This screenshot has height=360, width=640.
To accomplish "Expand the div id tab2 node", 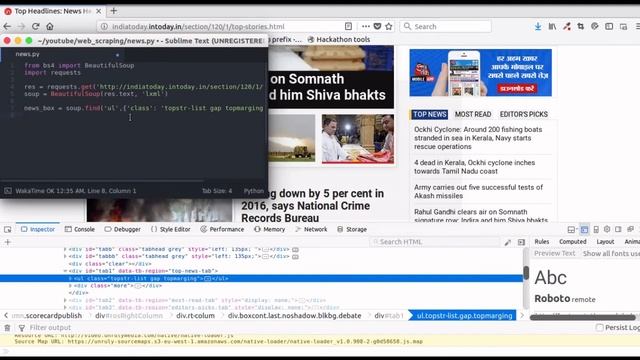I will coord(65,300).
